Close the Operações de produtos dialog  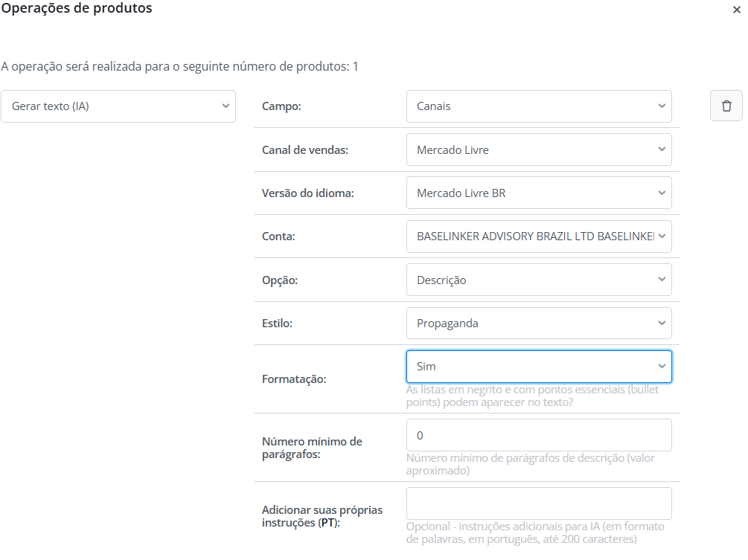(736, 10)
